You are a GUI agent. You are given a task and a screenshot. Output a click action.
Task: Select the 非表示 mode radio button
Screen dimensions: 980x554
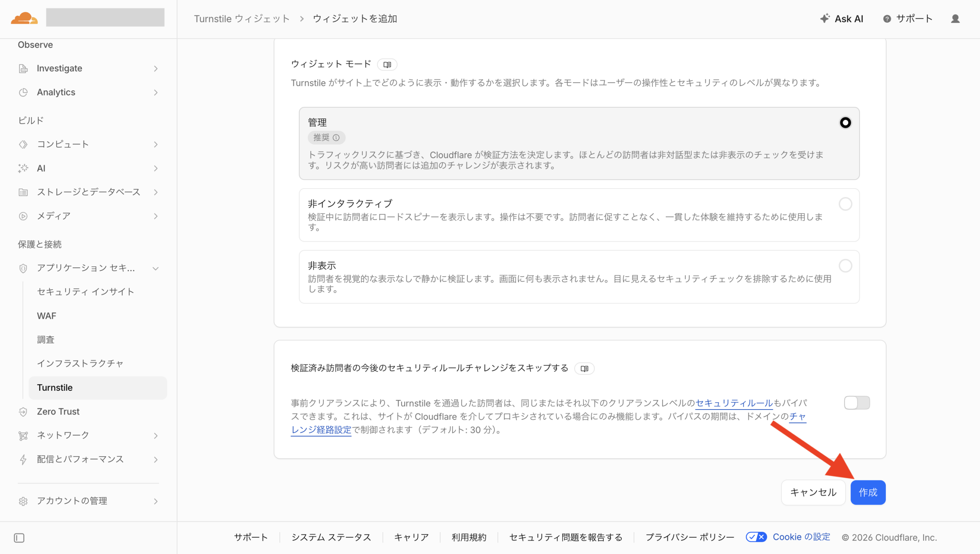click(845, 266)
